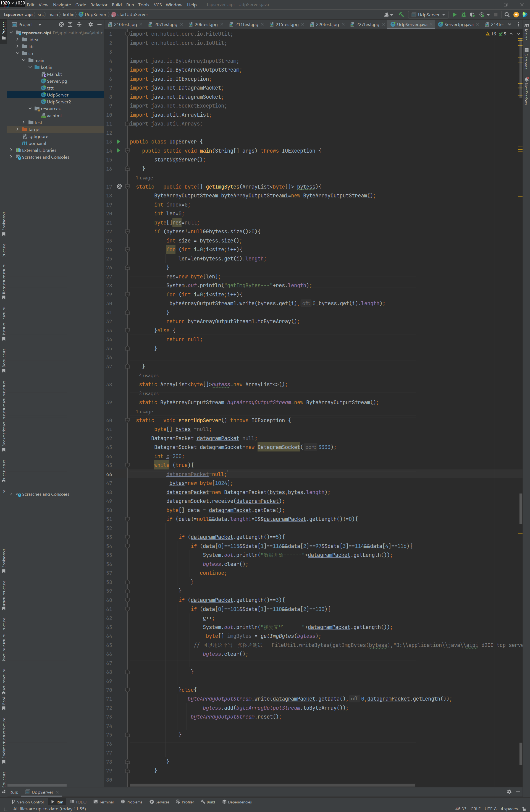Start debugging with the bug icon
Image resolution: width=530 pixels, height=812 pixels.
point(463,15)
